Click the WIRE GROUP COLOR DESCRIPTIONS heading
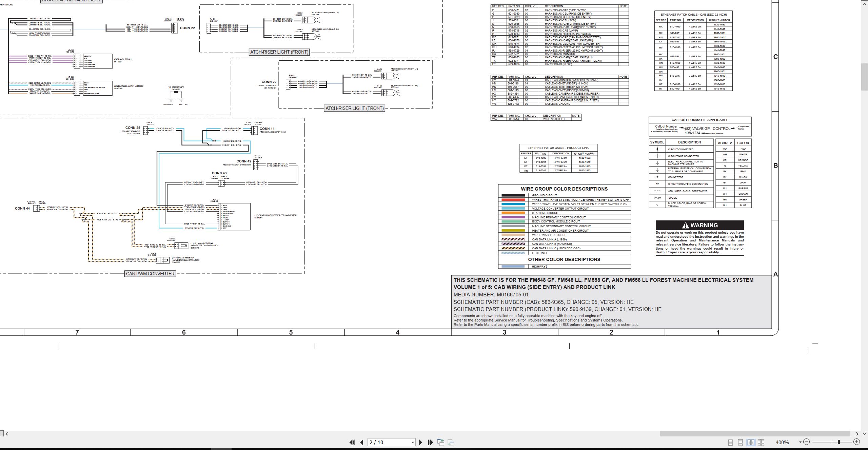 click(564, 189)
